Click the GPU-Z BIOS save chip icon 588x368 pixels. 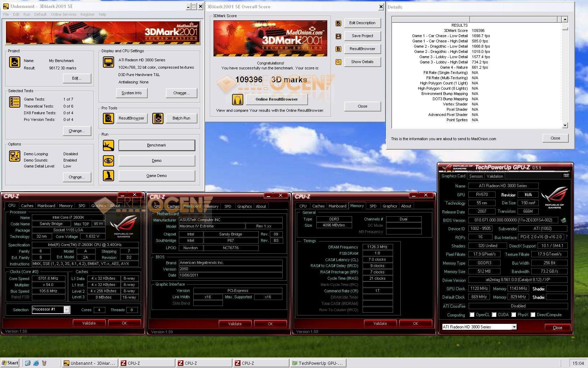(x=563, y=220)
